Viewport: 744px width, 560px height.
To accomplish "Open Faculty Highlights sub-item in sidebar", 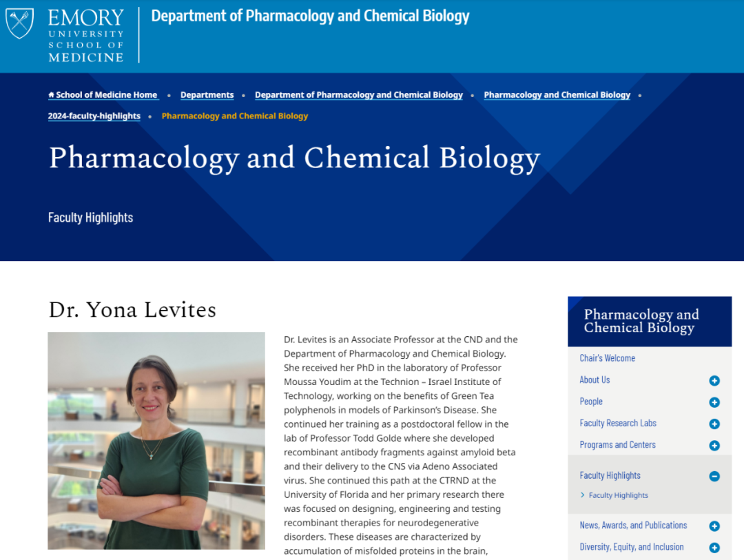I will coord(618,495).
